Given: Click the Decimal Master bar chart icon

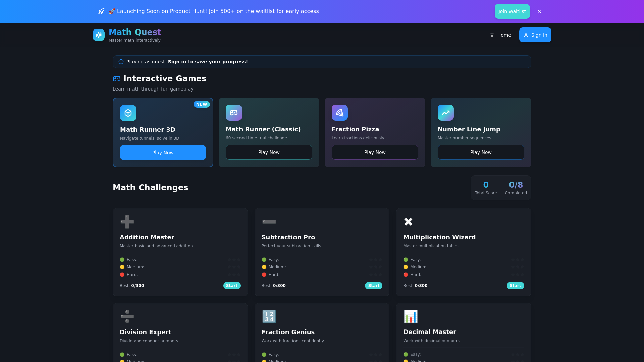Looking at the screenshot, I should (411, 316).
